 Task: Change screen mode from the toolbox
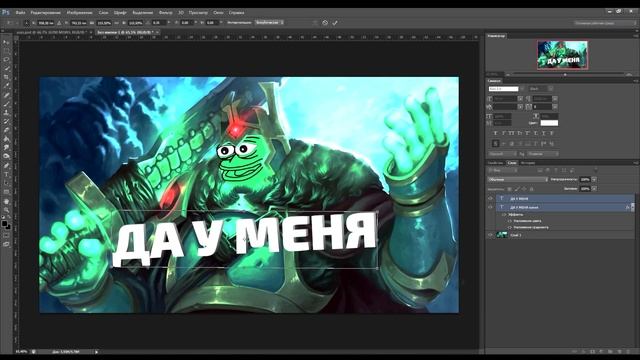click(6, 244)
